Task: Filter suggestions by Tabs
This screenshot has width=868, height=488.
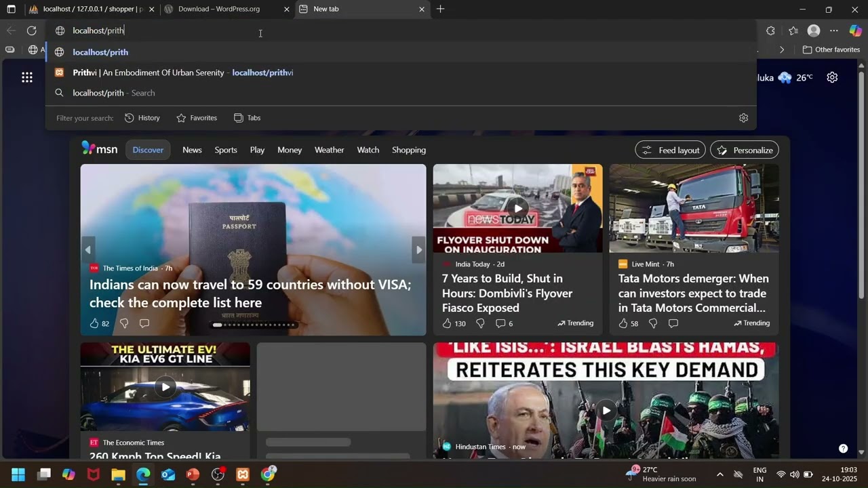Action: pyautogui.click(x=247, y=118)
